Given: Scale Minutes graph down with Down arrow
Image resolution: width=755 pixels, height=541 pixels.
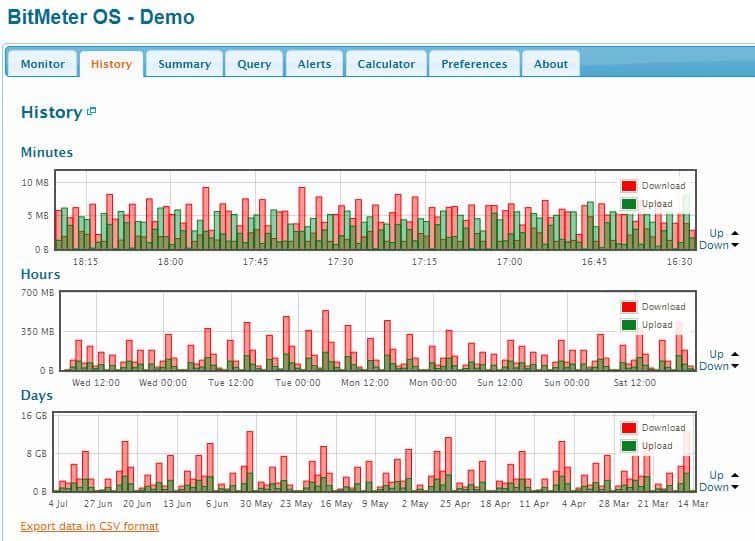Looking at the screenshot, I should (x=735, y=245).
